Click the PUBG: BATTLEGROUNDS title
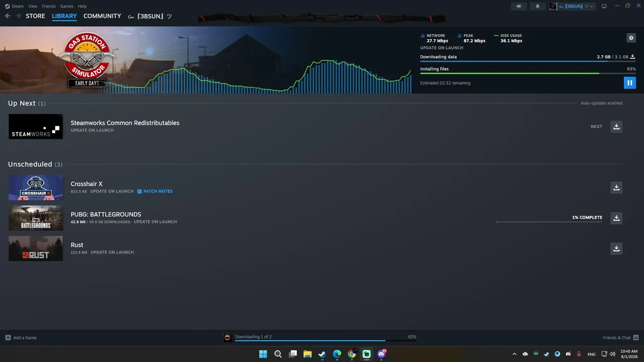 pos(106,215)
